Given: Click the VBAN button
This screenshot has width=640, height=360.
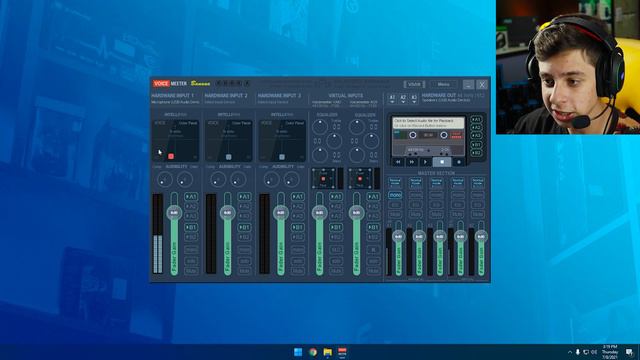Looking at the screenshot, I should tap(414, 84).
